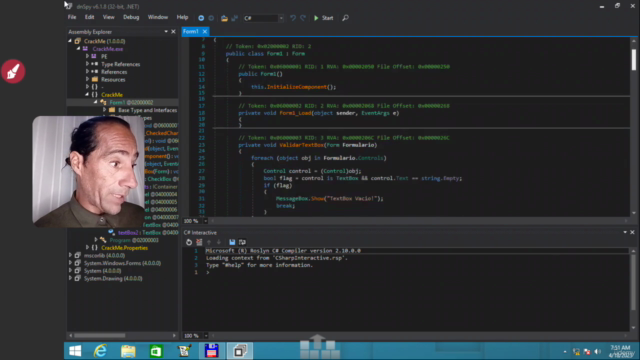Select textBox2 : TextBox field in tree
This screenshot has width=640, height=360.
(x=148, y=232)
